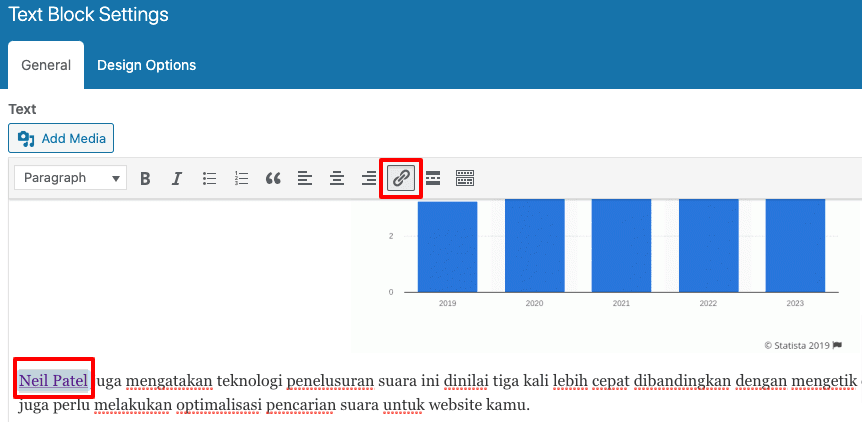Toggle the extra toolbar row
Screen dimensions: 862x422
pyautogui.click(x=465, y=178)
